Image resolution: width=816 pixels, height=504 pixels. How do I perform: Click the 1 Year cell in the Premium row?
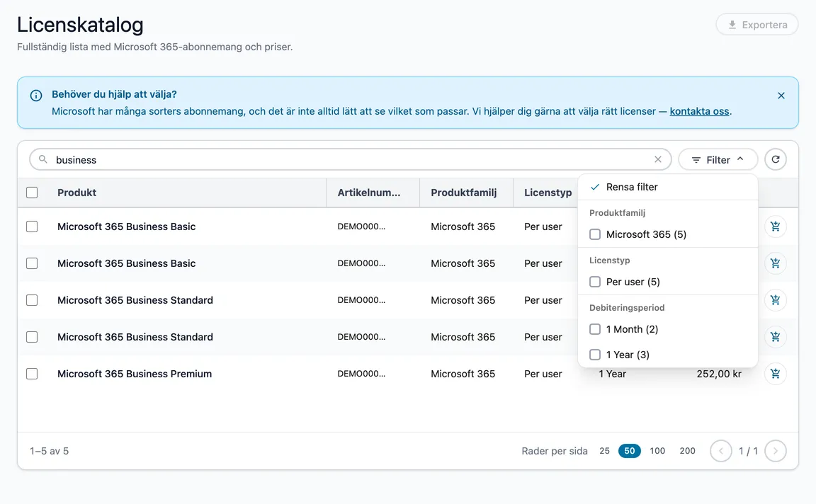click(x=613, y=374)
